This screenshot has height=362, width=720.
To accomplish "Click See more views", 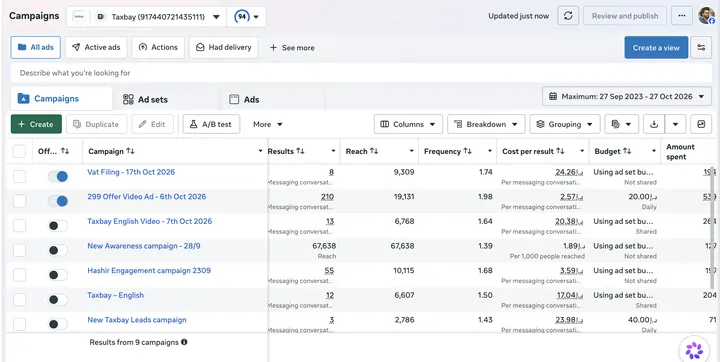I will [x=292, y=47].
